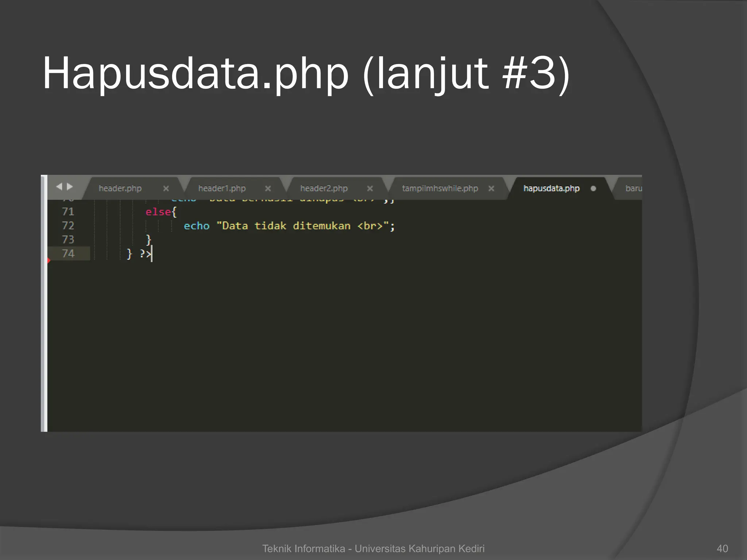The height and width of the screenshot is (560, 747).
Task: Click the closing brace on line 73
Action: click(148, 240)
